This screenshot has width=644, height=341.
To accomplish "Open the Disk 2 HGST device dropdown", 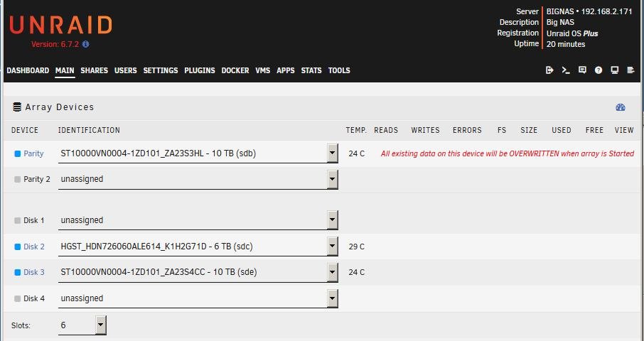I will [198, 247].
